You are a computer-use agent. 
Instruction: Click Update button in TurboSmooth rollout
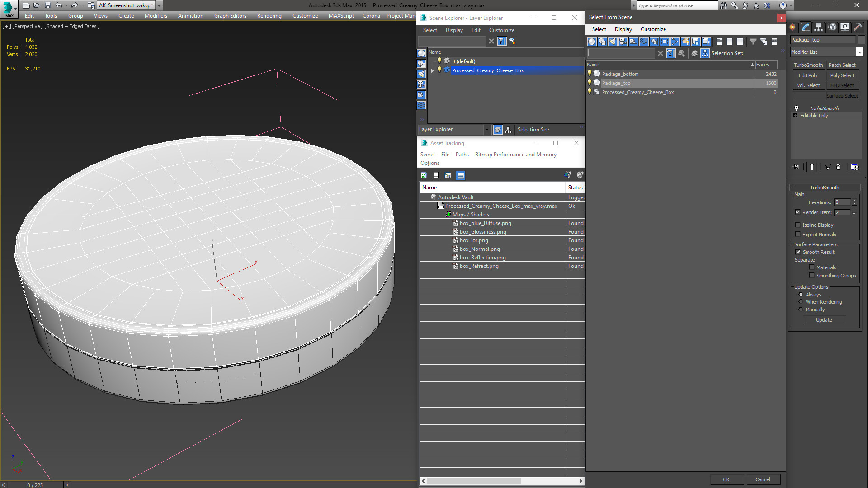pyautogui.click(x=824, y=320)
